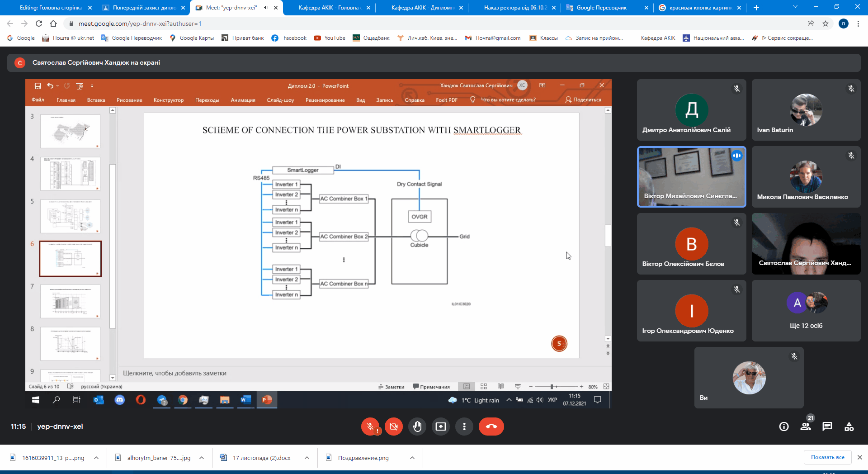Open the YouTube bookmark
The height and width of the screenshot is (474, 868).
tap(330, 38)
